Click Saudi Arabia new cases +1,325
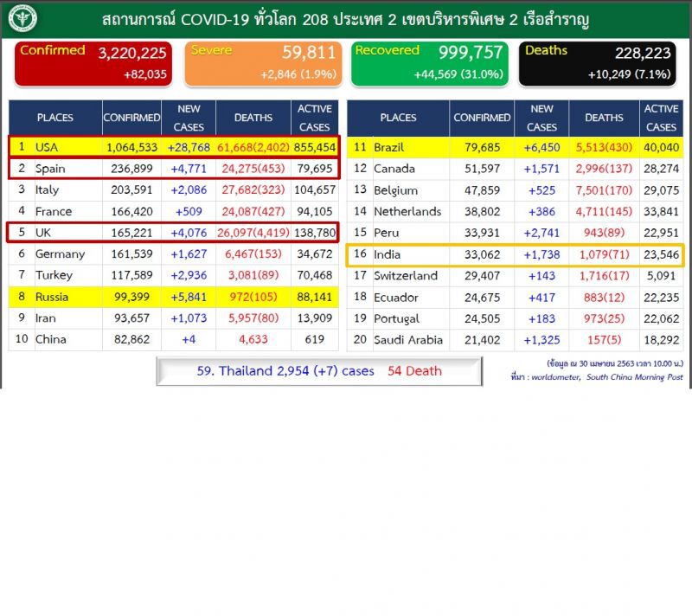This screenshot has height=616, width=692. tap(542, 340)
